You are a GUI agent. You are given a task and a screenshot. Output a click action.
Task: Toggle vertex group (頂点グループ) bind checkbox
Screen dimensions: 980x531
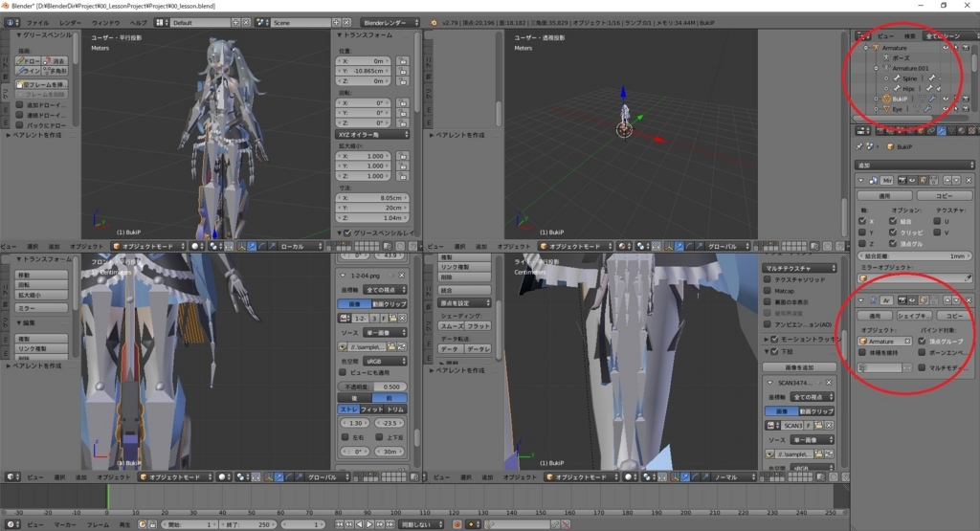pos(922,342)
